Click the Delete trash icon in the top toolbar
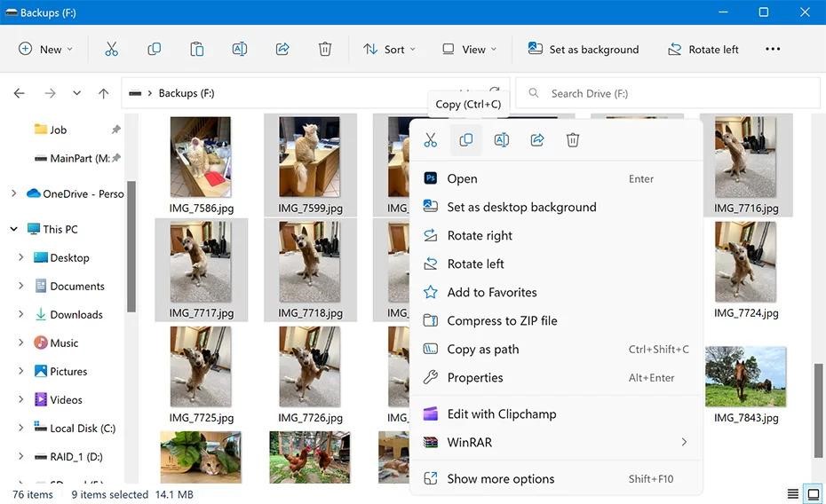 325,50
